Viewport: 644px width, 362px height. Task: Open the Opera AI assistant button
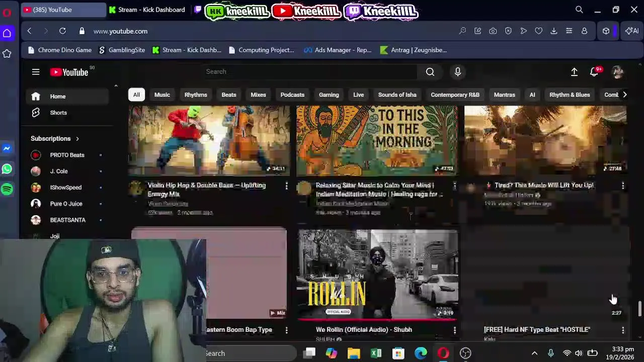(x=632, y=31)
